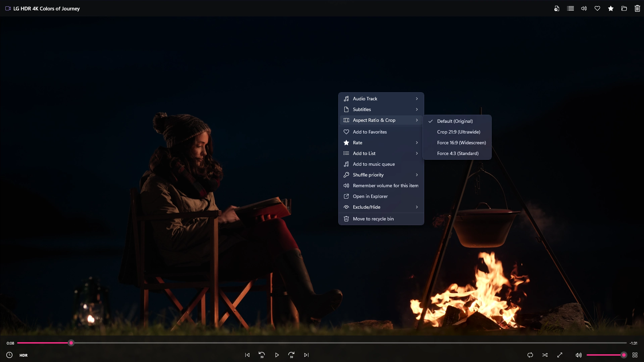
Task: Play the video
Action: point(277,355)
